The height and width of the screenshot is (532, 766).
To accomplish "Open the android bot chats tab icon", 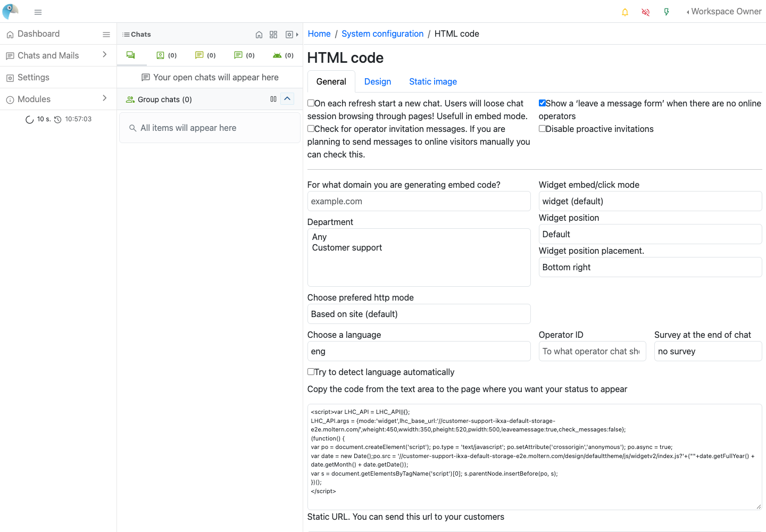I will click(x=277, y=55).
